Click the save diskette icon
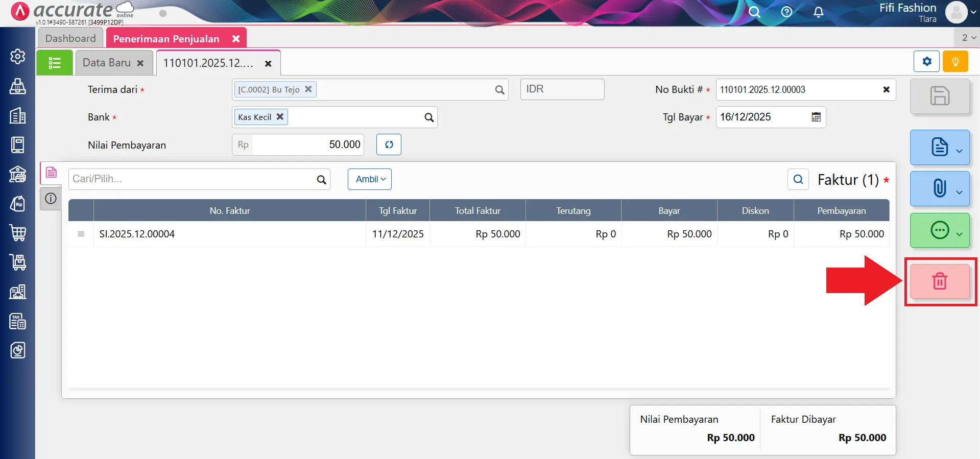Viewport: 980px width, 459px height. click(939, 96)
